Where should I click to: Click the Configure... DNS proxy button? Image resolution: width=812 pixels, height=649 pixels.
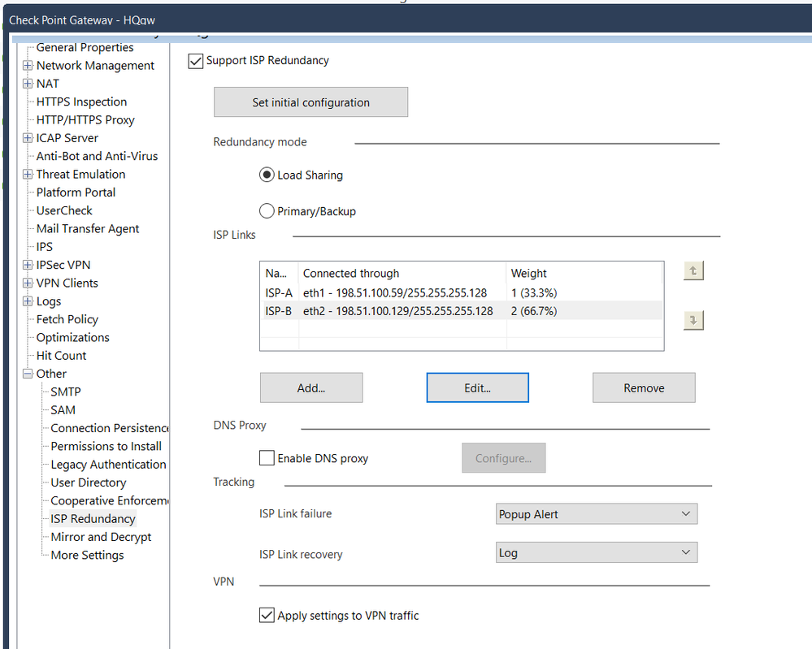[x=503, y=458]
